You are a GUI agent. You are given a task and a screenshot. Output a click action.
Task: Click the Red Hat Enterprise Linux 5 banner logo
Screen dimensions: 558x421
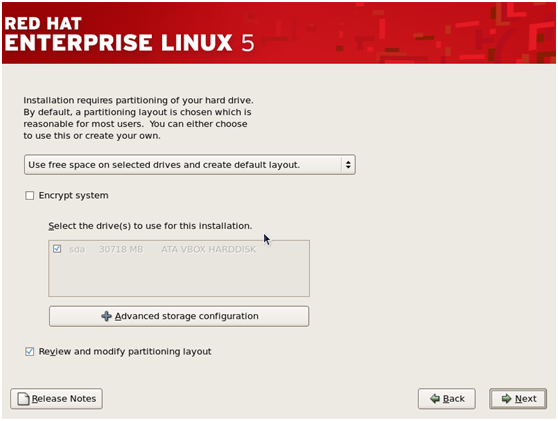point(129,34)
